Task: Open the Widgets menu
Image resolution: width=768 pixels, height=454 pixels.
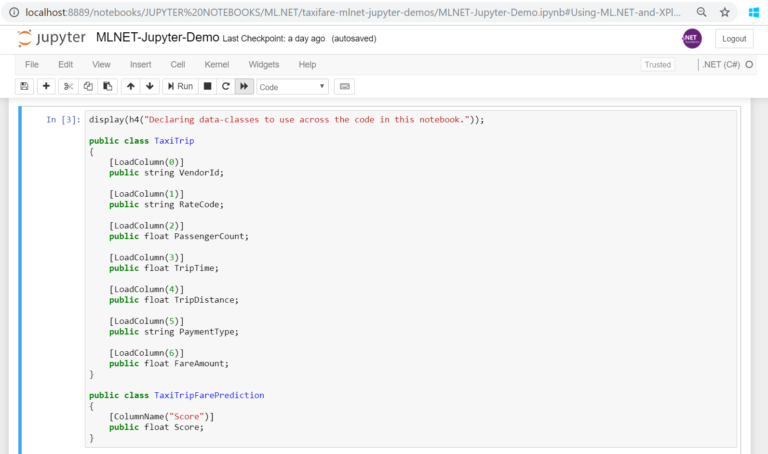Action: [264, 65]
